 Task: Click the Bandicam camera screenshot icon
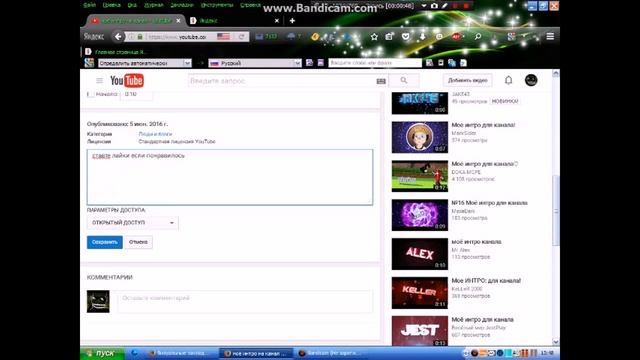pos(434,6)
